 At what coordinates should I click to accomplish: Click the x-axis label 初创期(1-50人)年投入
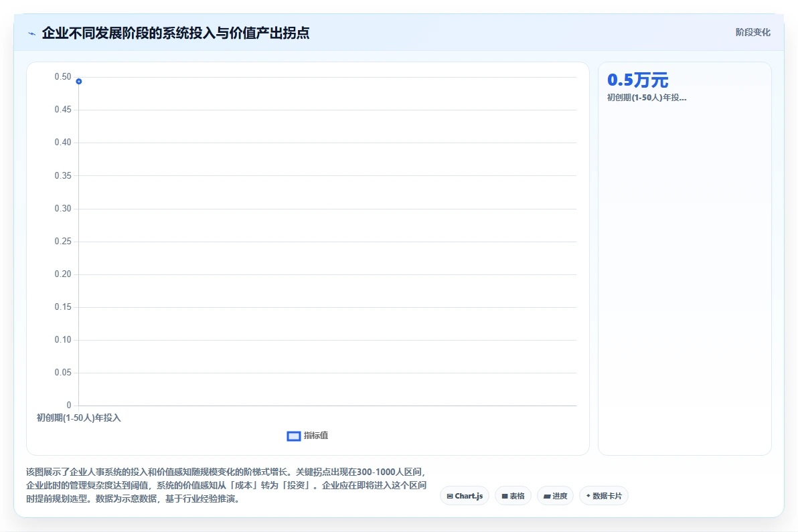[x=79, y=418]
